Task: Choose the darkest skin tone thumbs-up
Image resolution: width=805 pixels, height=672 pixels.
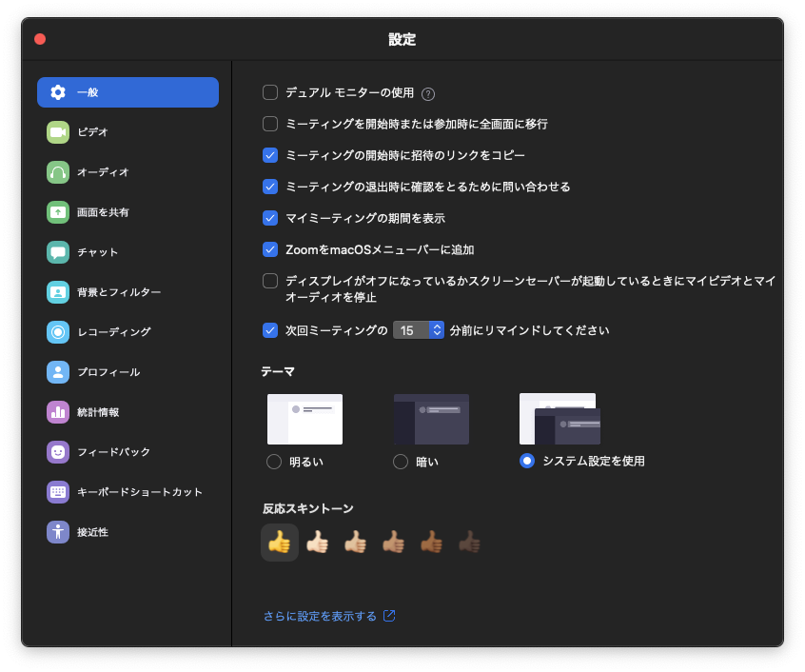Action: click(x=469, y=543)
